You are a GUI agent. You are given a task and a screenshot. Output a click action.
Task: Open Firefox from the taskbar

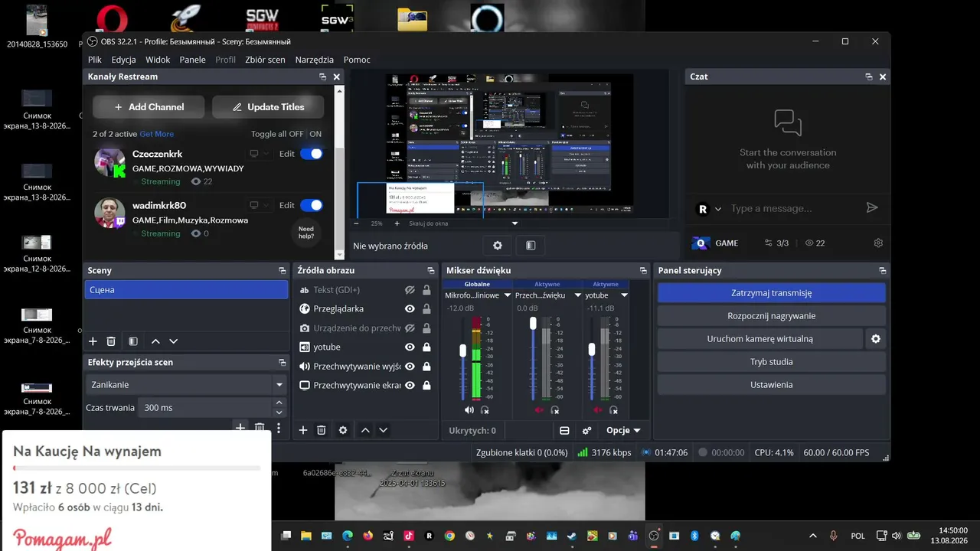tap(367, 536)
